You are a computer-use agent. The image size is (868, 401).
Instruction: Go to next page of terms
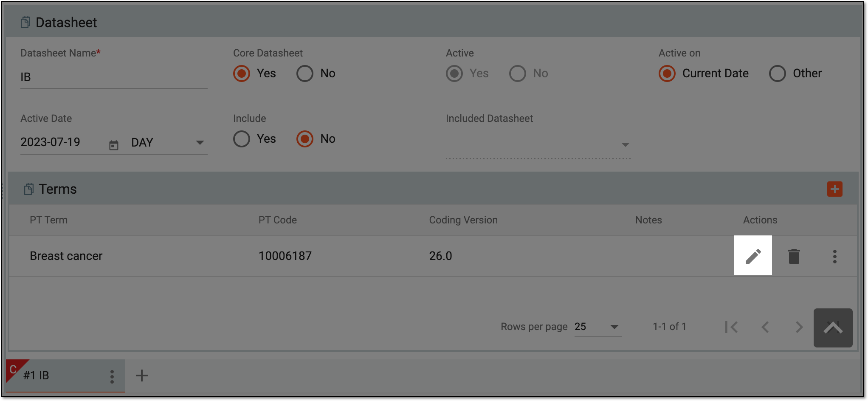[799, 327]
